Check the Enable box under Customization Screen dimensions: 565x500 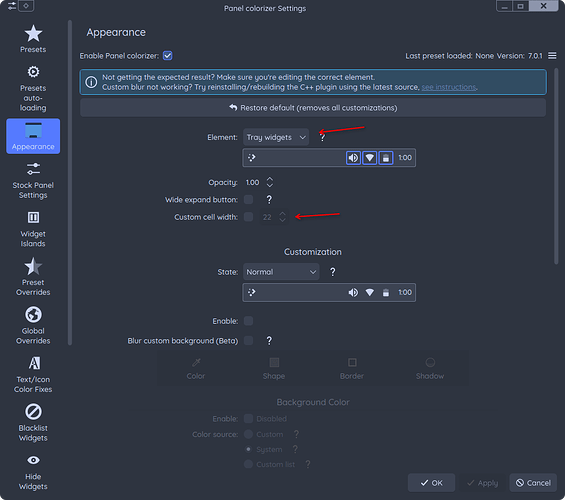pos(248,321)
